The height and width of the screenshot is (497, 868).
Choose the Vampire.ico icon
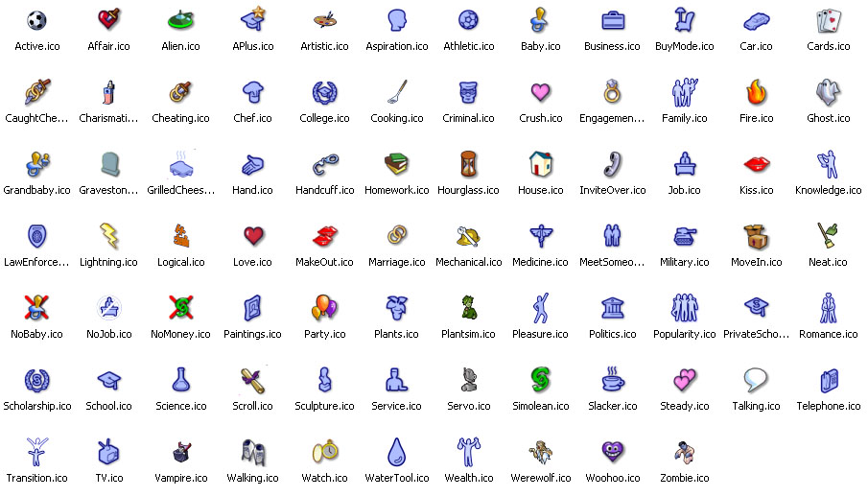(180, 452)
